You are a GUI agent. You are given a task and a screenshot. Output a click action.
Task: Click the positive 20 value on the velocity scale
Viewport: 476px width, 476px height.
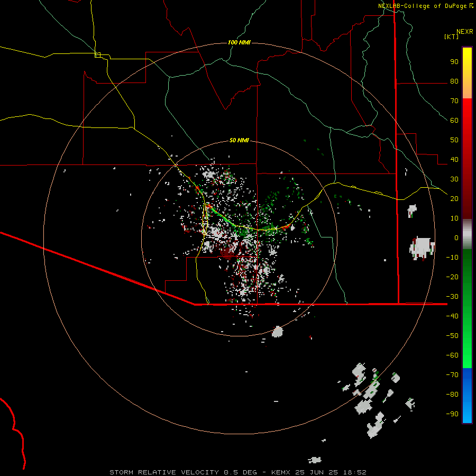point(454,198)
